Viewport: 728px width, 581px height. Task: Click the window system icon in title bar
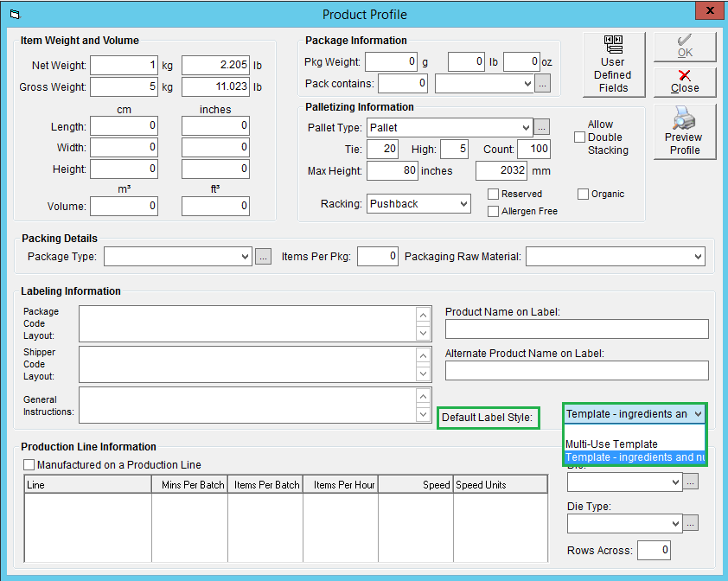point(16,15)
